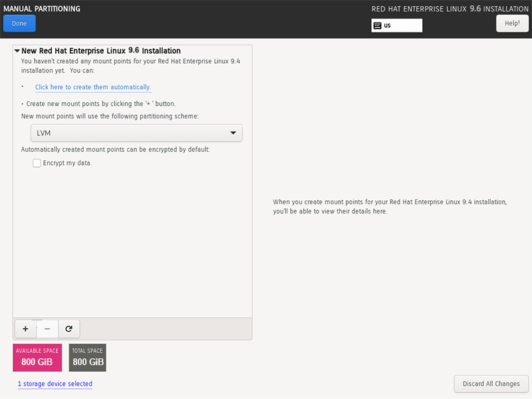Click the gray Total Space 800 GiB box

[x=88, y=358]
